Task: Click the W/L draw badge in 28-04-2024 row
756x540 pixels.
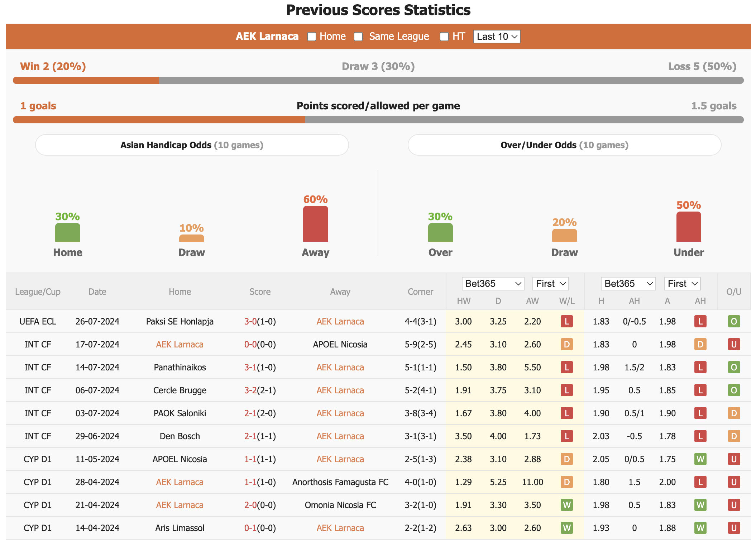Action: point(567,482)
